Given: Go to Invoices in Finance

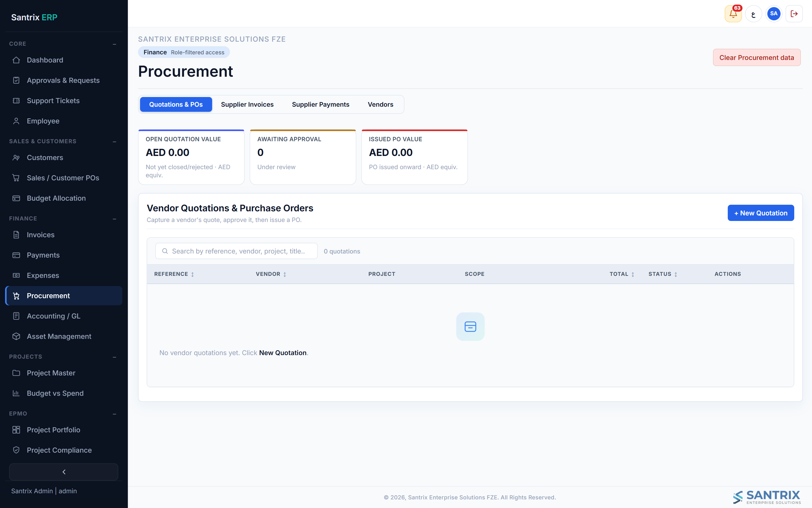Looking at the screenshot, I should tap(64, 235).
